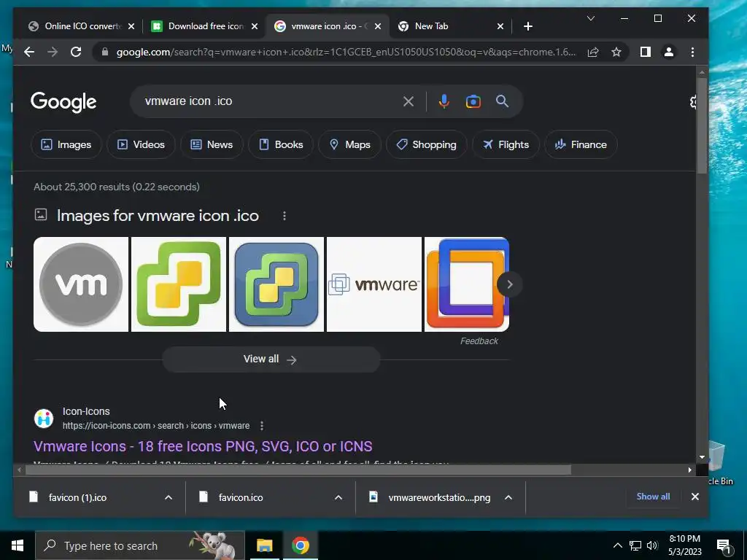Viewport: 747px width, 560px height.
Task: Open the vmware wordmark logo thumbnail
Action: [x=374, y=284]
